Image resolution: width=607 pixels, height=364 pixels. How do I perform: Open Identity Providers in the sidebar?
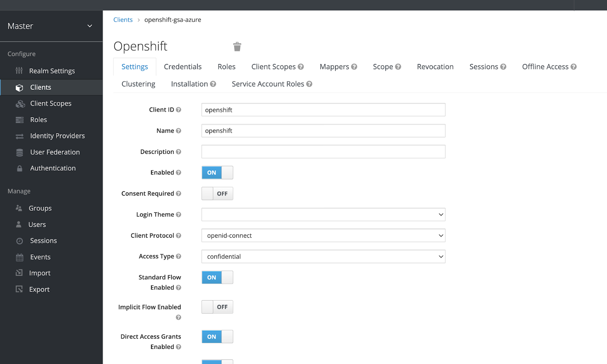pyautogui.click(x=57, y=135)
